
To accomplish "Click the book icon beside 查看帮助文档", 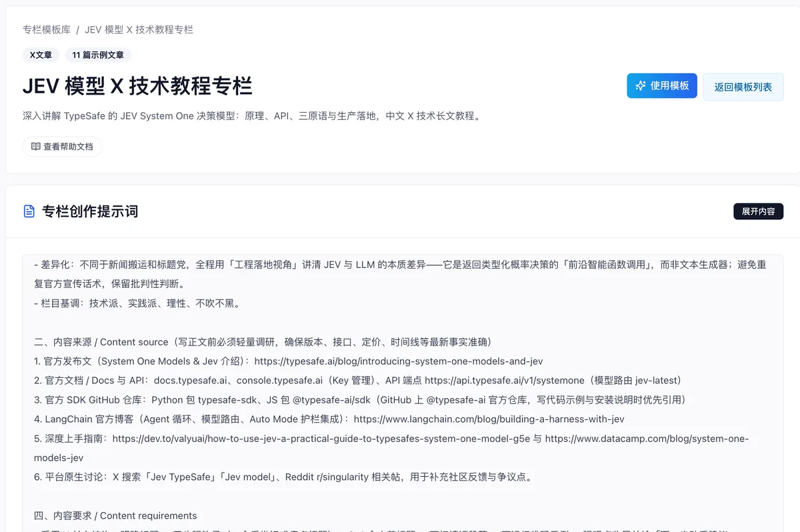I will (36, 147).
